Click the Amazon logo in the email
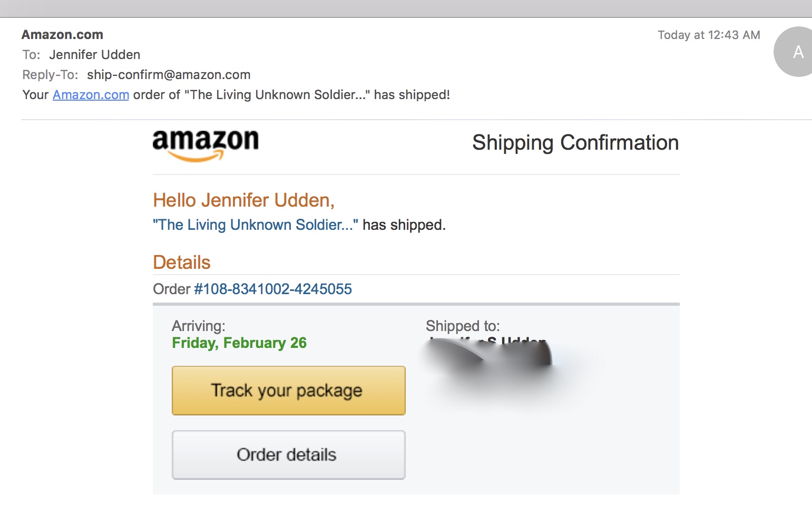This screenshot has width=812, height=515. [206, 144]
